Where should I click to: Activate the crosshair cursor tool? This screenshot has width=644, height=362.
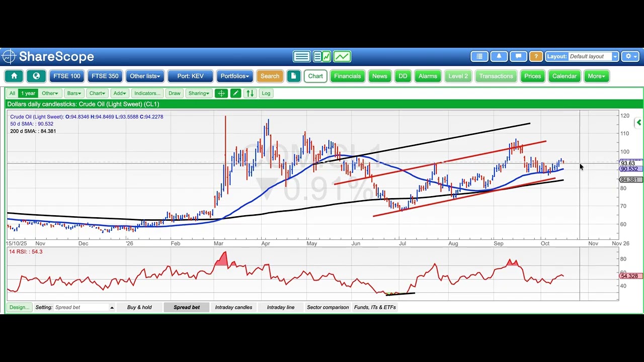[221, 93]
